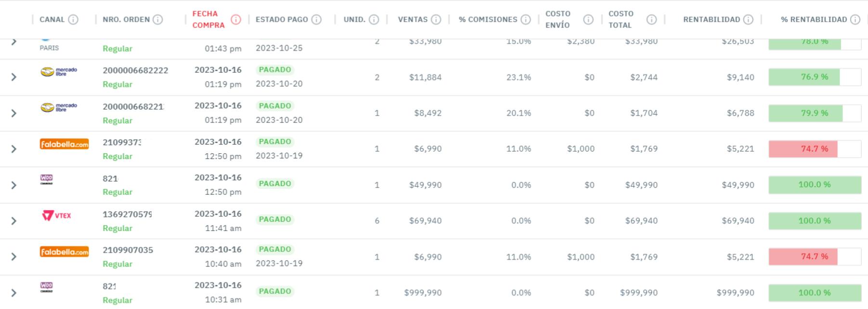Click Regular under the PARIS order
This screenshot has width=868, height=309.
(x=117, y=48)
